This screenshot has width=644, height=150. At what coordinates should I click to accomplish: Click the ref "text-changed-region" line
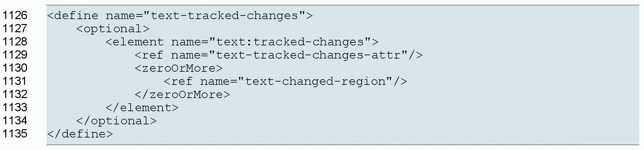point(285,82)
